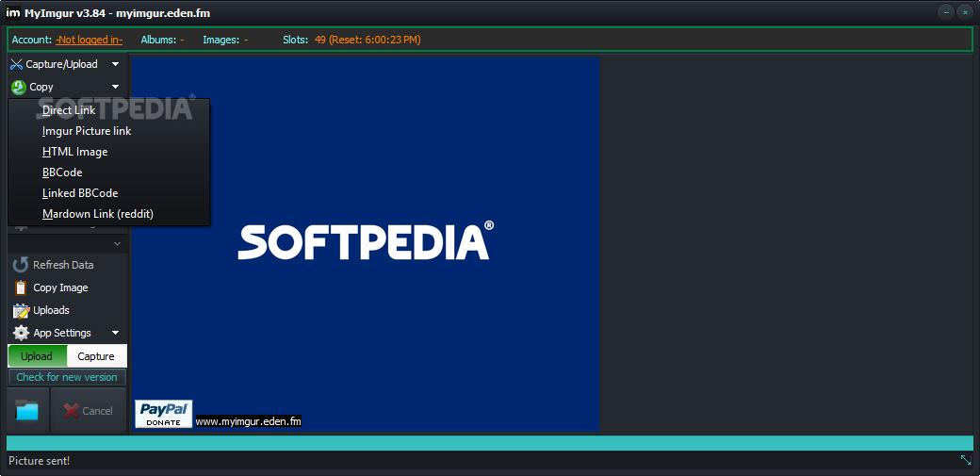Click the chevron expander below the menu

(x=117, y=243)
